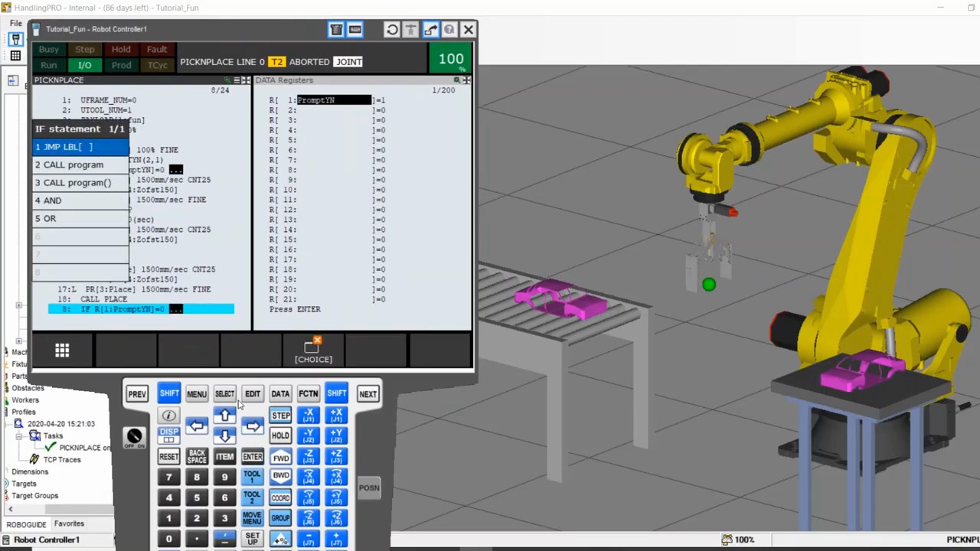Collapse the Tasks tree node
The height and width of the screenshot is (551, 980).
18,436
